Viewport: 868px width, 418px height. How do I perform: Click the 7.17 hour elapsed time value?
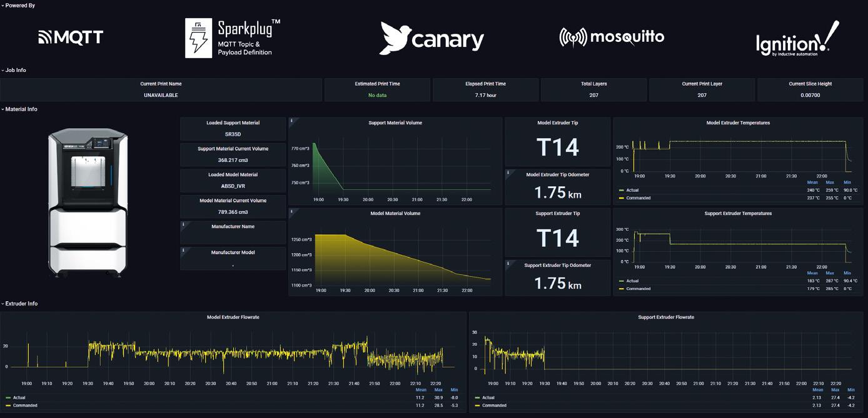coord(485,95)
